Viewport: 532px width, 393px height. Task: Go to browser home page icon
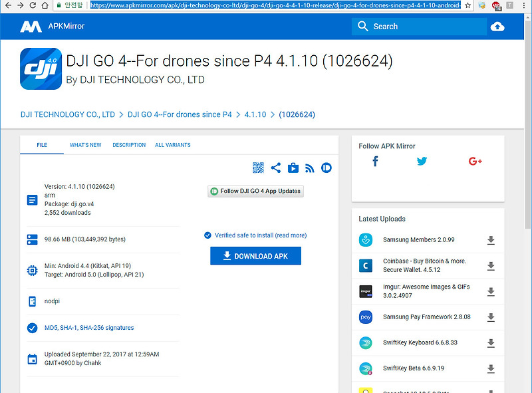(x=45, y=5)
